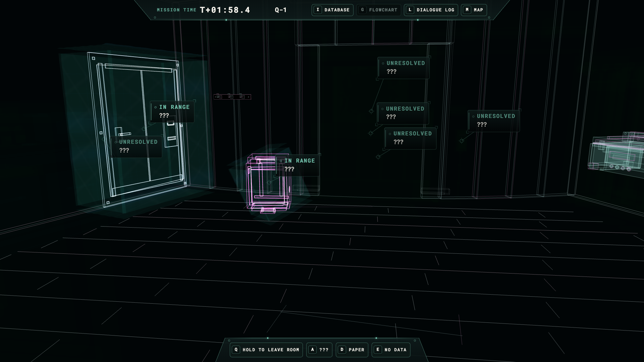Select the ??? action with A key
This screenshot has width=644, height=362.
(x=319, y=350)
